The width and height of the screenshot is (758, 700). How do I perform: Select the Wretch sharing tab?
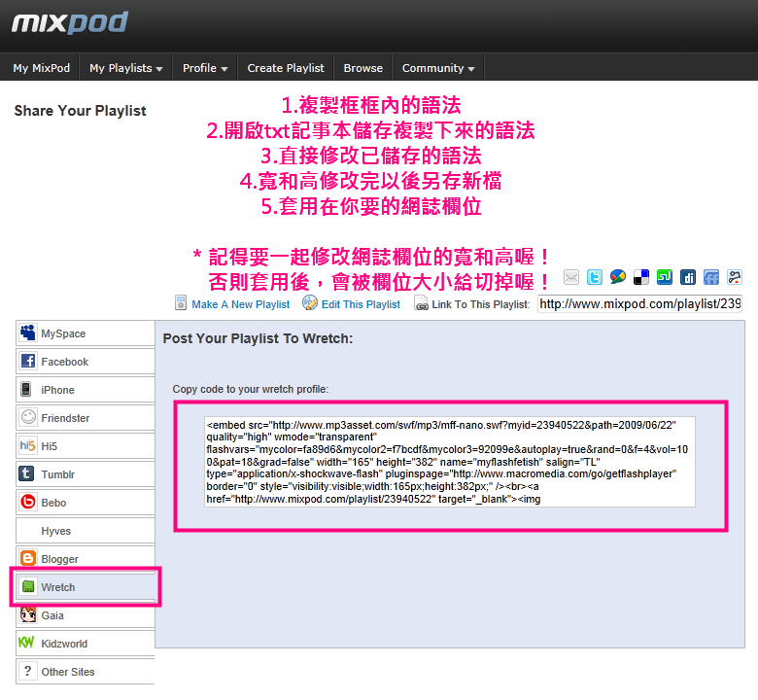coord(86,587)
